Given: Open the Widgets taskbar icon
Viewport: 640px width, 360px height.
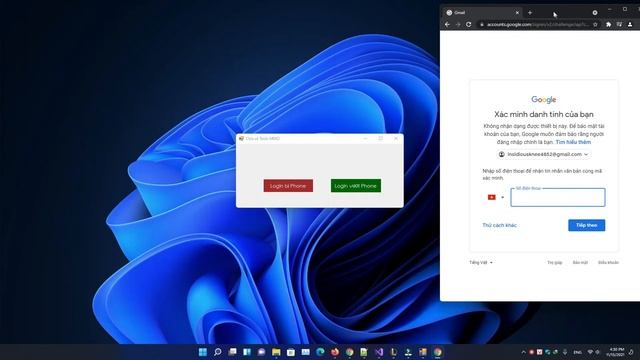Looking at the screenshot, I should pos(247,352).
